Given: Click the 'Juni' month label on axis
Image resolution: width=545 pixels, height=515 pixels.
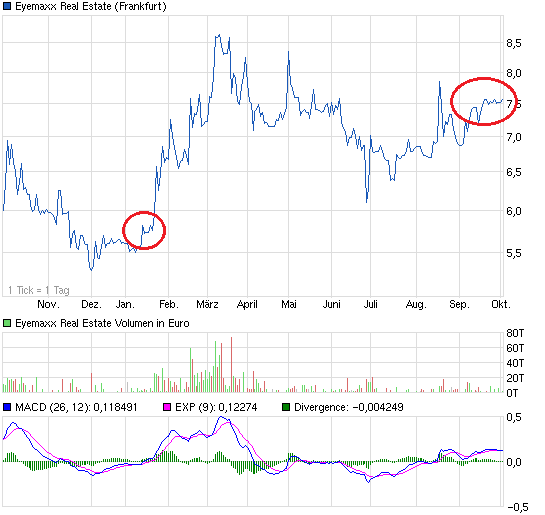Looking at the screenshot, I should 332,304.
